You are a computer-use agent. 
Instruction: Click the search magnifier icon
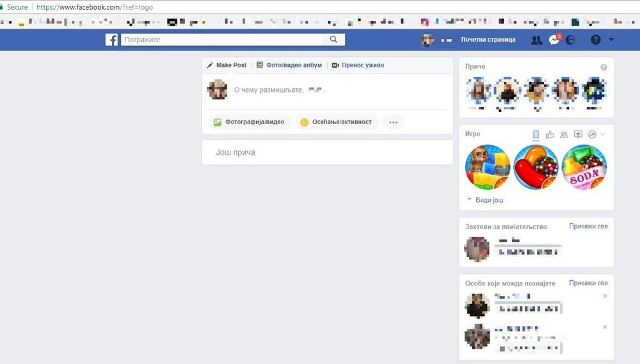click(333, 40)
